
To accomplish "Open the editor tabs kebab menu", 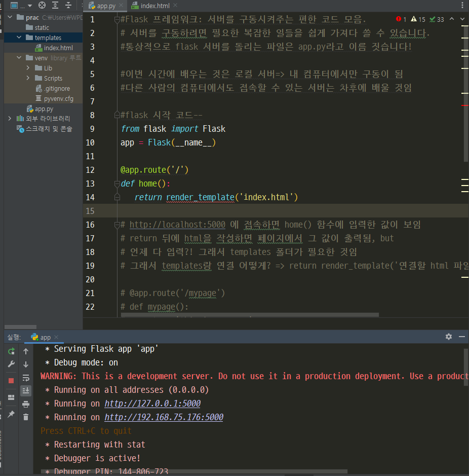I will coord(462,5).
